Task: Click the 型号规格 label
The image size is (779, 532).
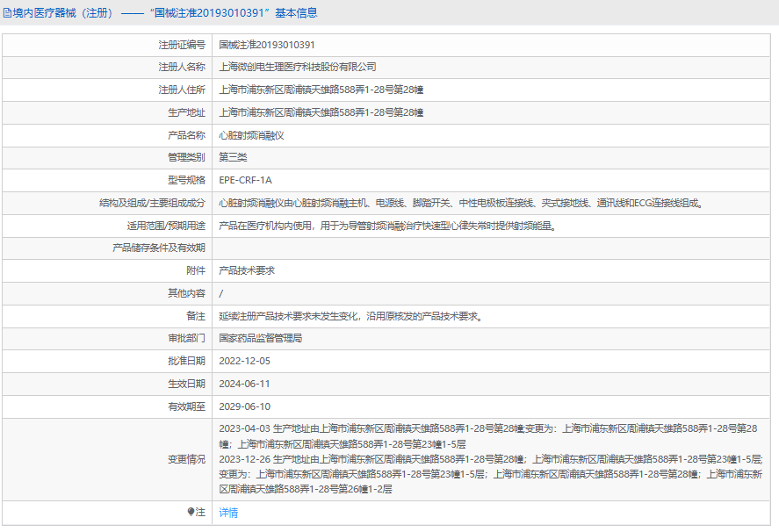Action: pos(186,180)
